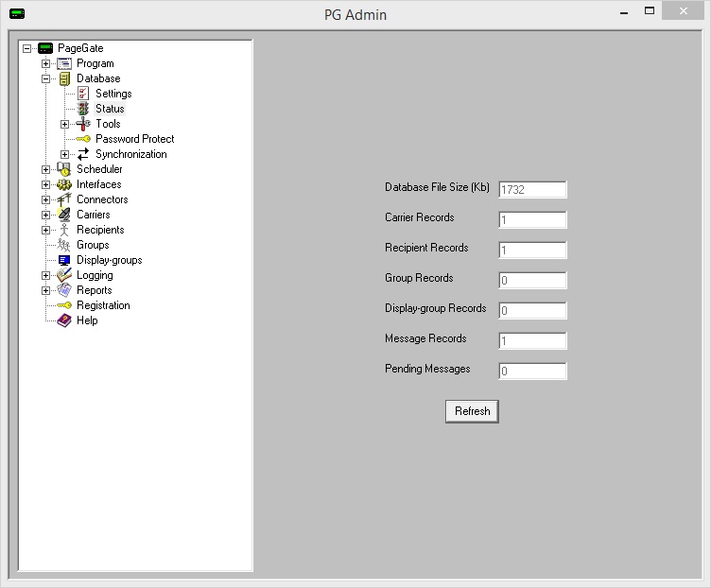The image size is (711, 588).
Task: Click the PG Admin title bar app icon
Action: coord(17,13)
